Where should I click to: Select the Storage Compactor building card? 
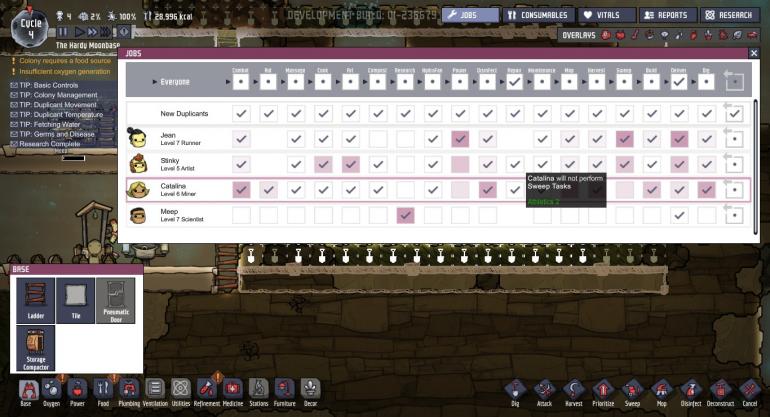35,348
